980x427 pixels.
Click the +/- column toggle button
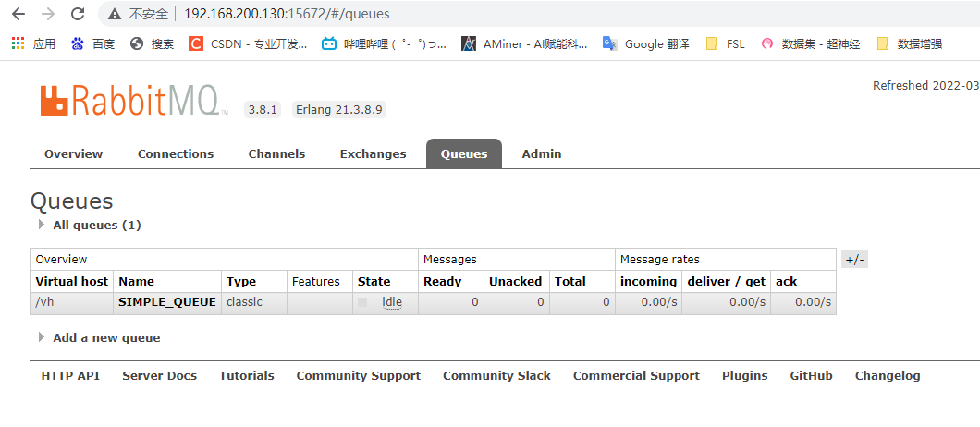(x=854, y=260)
